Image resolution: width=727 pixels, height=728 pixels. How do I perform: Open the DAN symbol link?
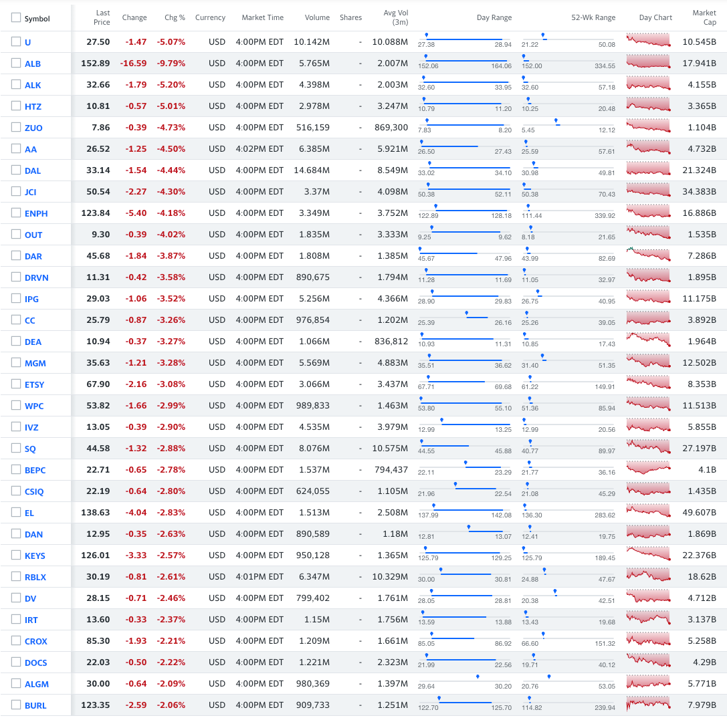coord(33,534)
